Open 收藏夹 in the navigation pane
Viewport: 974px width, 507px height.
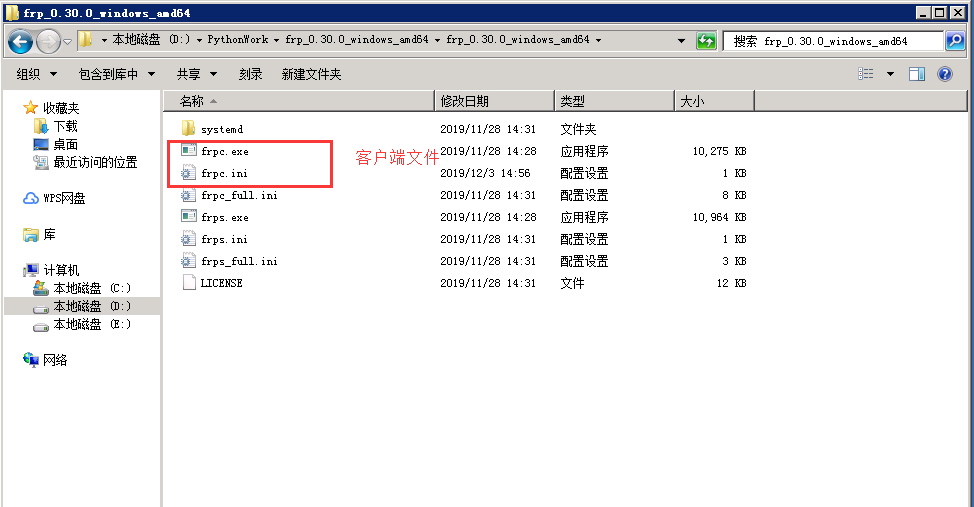click(x=61, y=108)
